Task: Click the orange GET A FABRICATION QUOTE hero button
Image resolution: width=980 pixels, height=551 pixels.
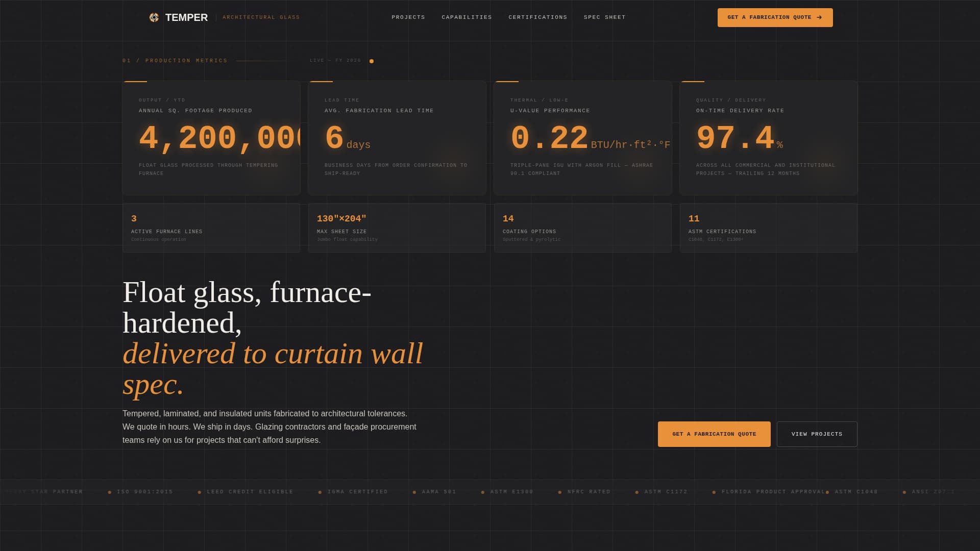Action: click(x=714, y=434)
